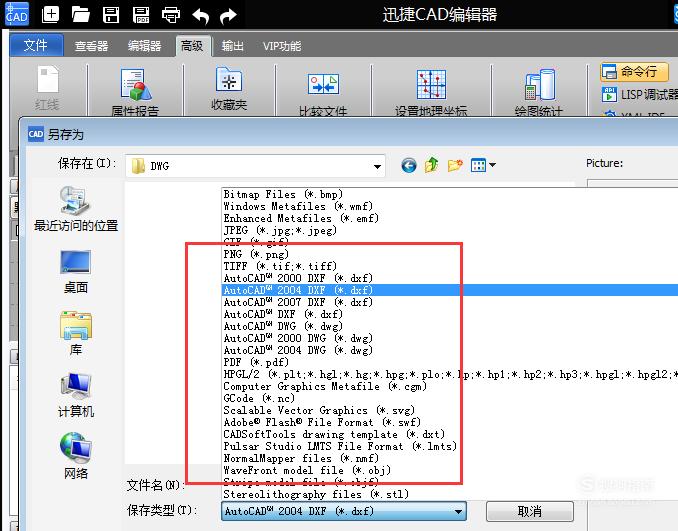Switch to the 高级 advanced tab
The height and width of the screenshot is (531, 678).
coord(192,46)
